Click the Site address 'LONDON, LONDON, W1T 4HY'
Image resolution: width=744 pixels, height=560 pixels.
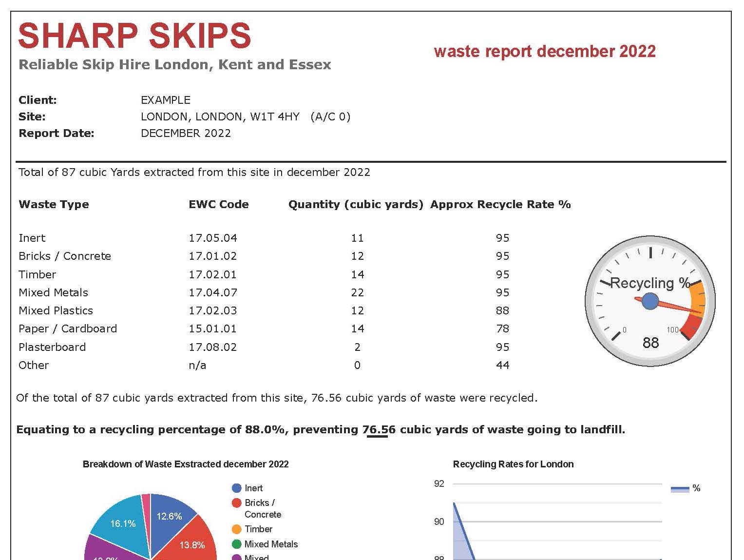[x=220, y=117]
